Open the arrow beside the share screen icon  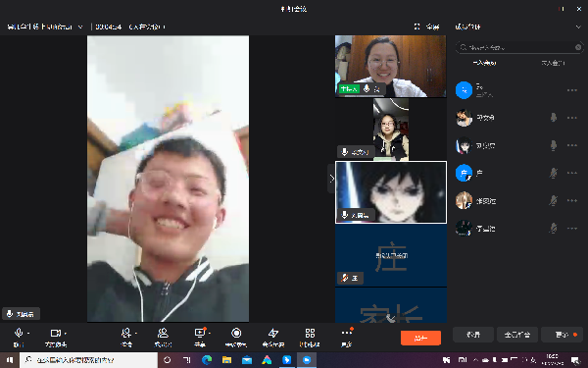[210, 333]
